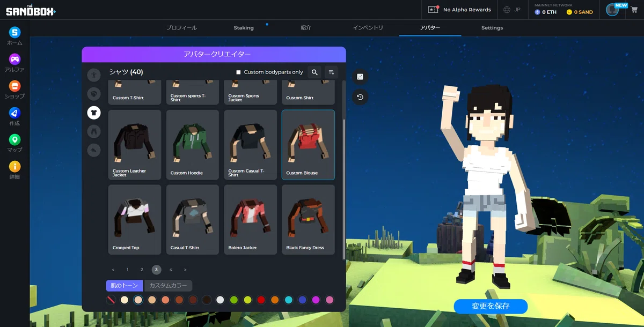This screenshot has height=327, width=644.
Task: Select Black Fancy Dress item
Action: 308,220
